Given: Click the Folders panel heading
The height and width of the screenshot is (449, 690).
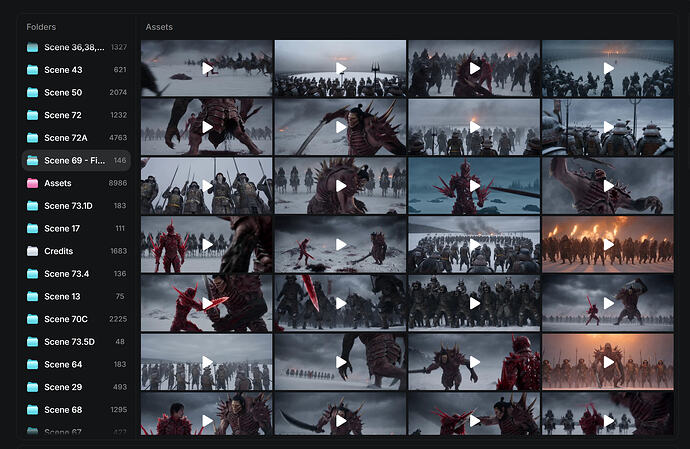Looking at the screenshot, I should point(41,27).
